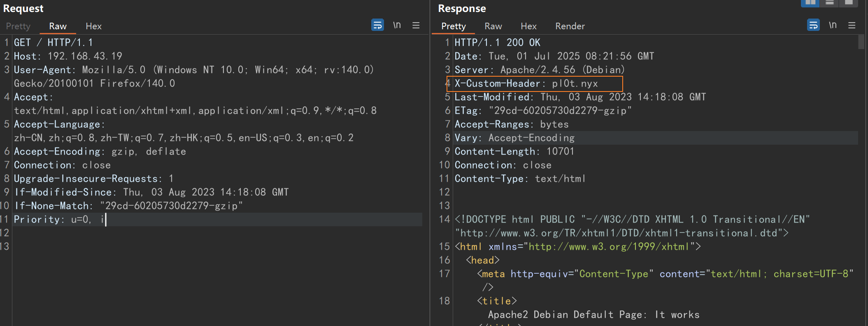Select the Pretty tab in Response

[453, 26]
